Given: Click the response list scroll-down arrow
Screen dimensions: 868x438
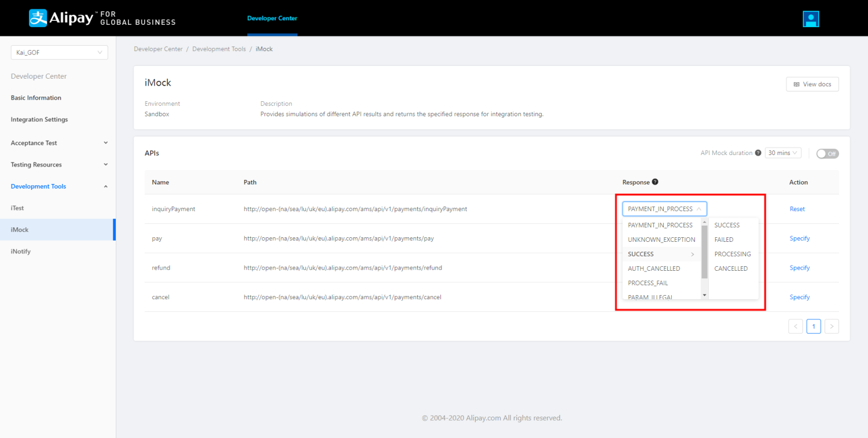Looking at the screenshot, I should pyautogui.click(x=704, y=295).
